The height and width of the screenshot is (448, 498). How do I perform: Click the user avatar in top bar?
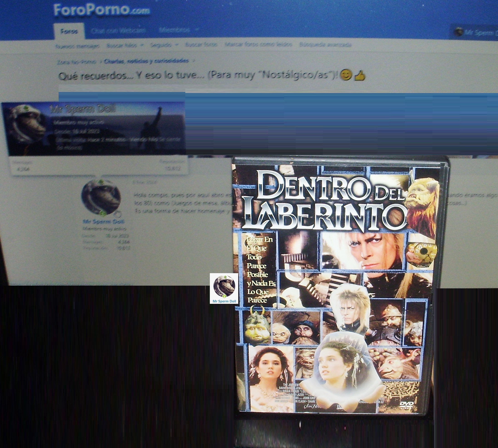point(458,32)
